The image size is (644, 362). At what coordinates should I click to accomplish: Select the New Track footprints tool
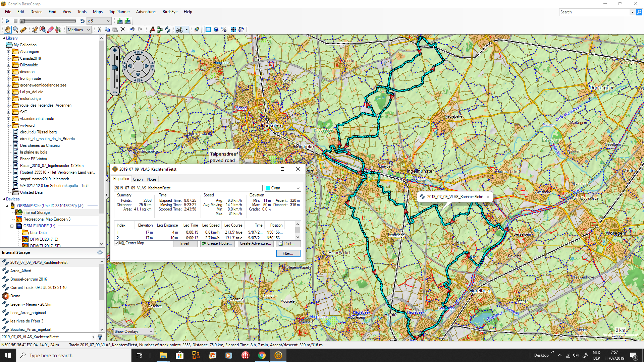(167, 29)
